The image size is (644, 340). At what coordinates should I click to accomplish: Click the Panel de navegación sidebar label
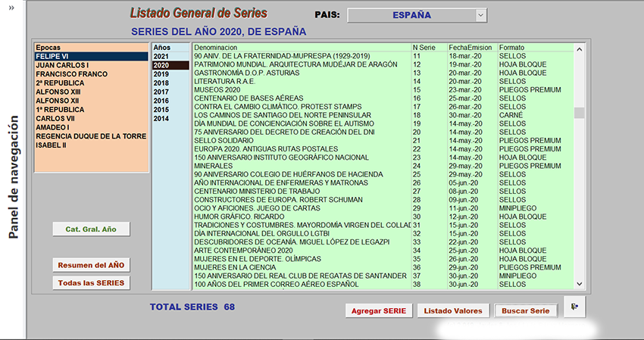coord(13,180)
